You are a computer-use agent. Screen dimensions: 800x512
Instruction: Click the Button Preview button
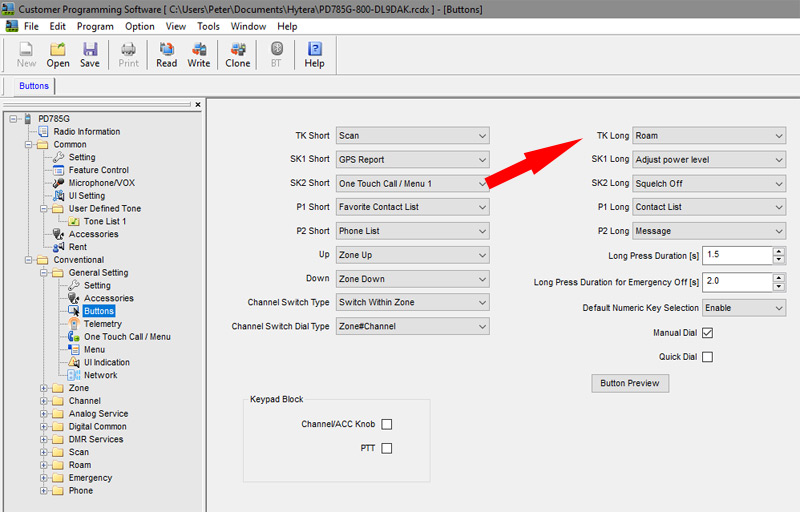630,383
